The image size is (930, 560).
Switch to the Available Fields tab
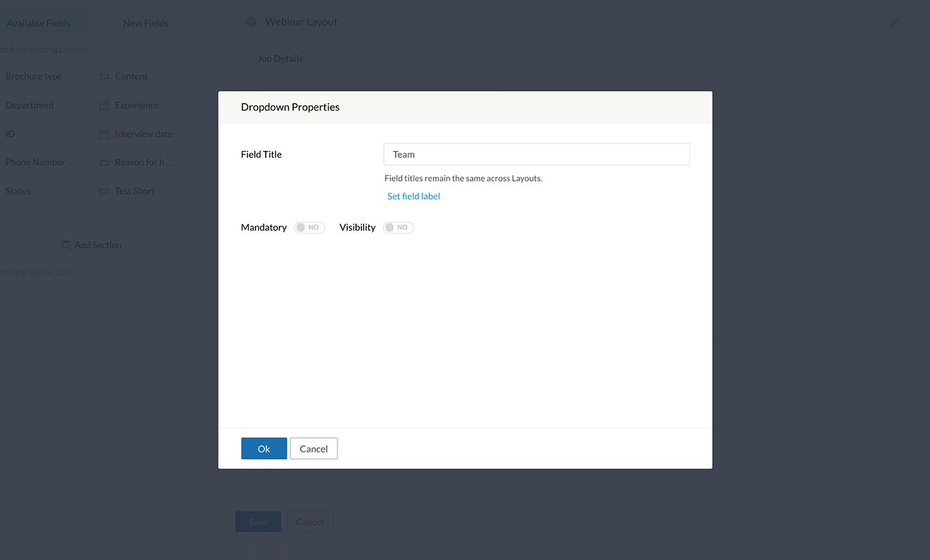tap(38, 23)
